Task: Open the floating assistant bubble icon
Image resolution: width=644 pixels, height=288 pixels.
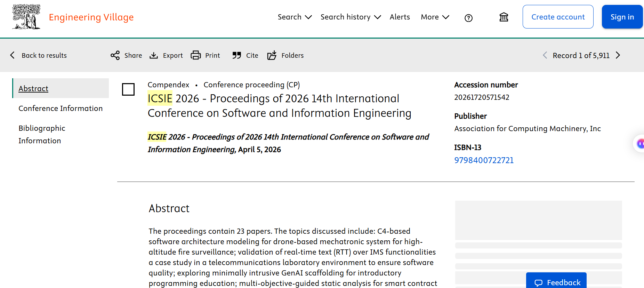Action: point(640,143)
